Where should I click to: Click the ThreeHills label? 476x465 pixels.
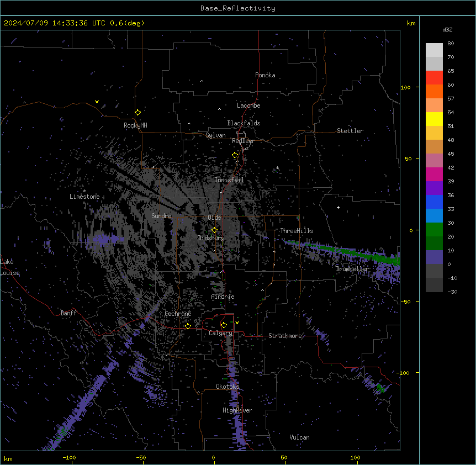(x=297, y=231)
